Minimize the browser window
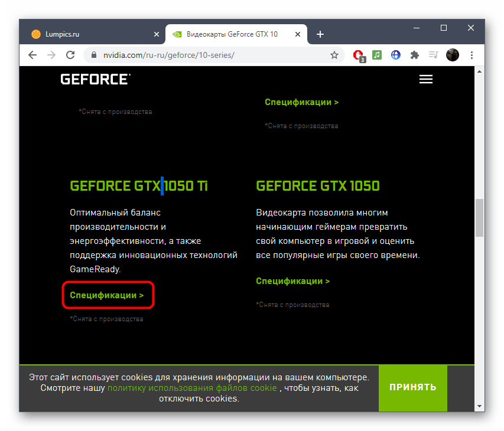This screenshot has height=431, width=504. (417, 28)
